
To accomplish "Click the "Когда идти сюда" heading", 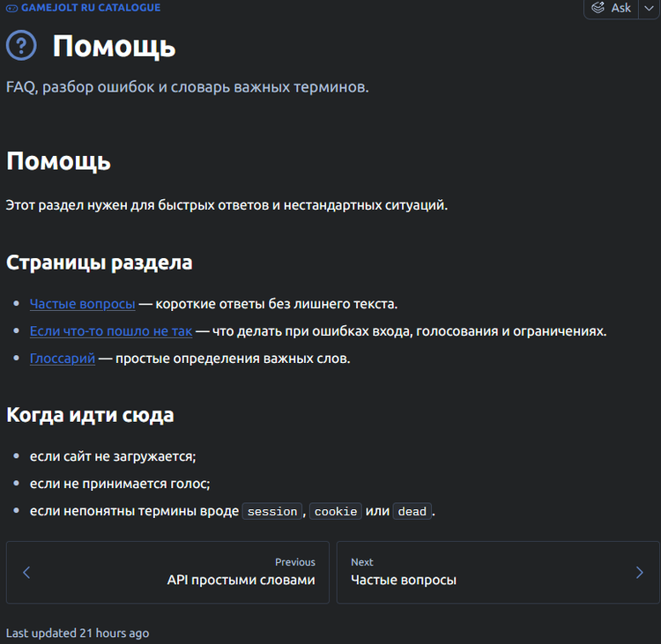I will click(90, 415).
